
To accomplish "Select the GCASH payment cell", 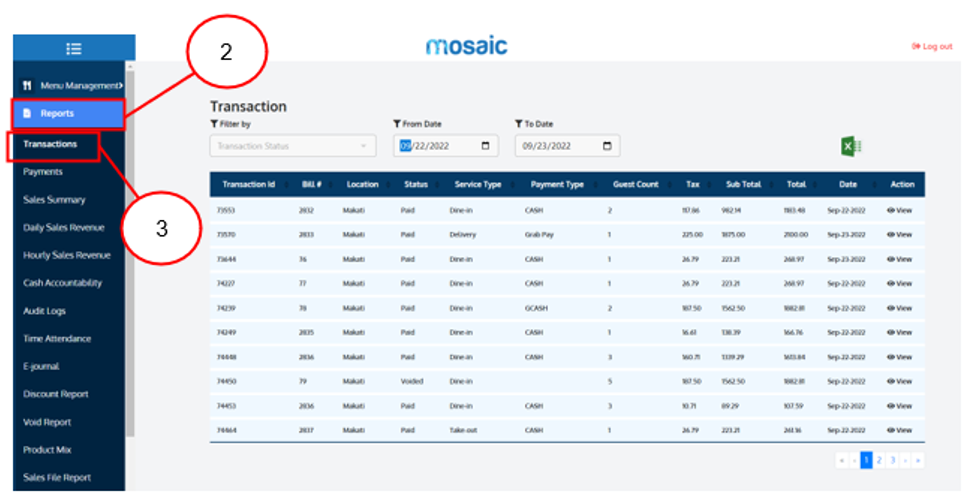I will (x=536, y=308).
